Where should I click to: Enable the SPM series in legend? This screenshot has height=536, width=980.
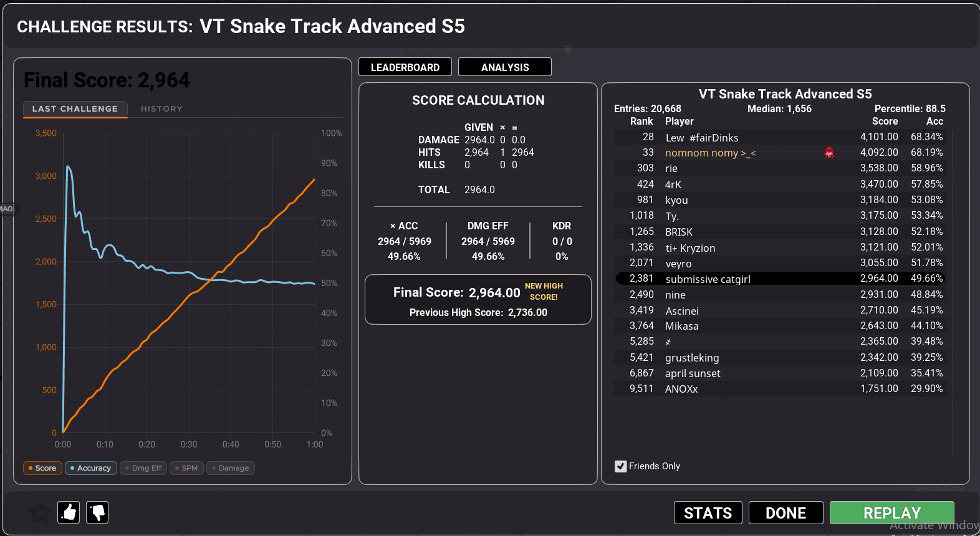pos(186,468)
